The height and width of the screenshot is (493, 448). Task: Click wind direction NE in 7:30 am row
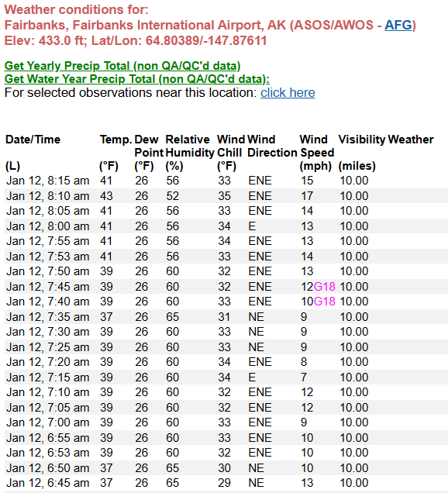point(257,332)
